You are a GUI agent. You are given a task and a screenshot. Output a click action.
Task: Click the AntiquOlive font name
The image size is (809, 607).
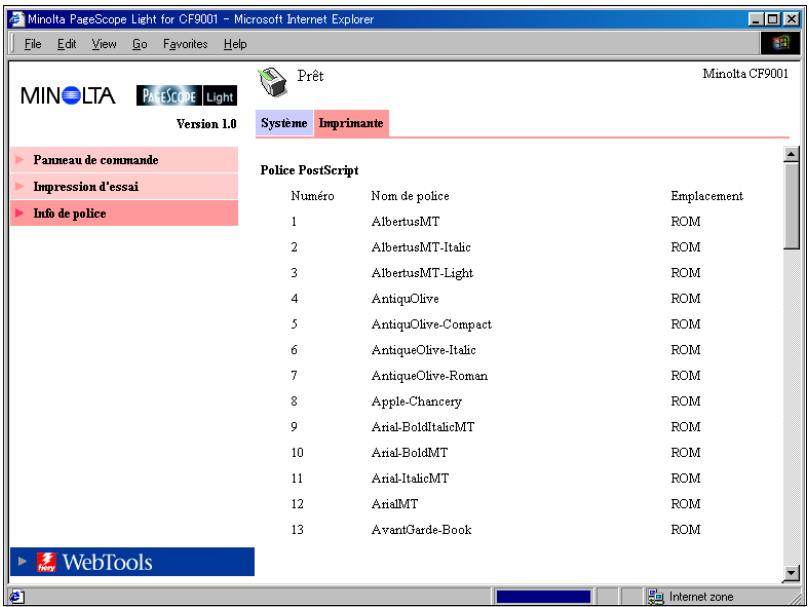[405, 299]
